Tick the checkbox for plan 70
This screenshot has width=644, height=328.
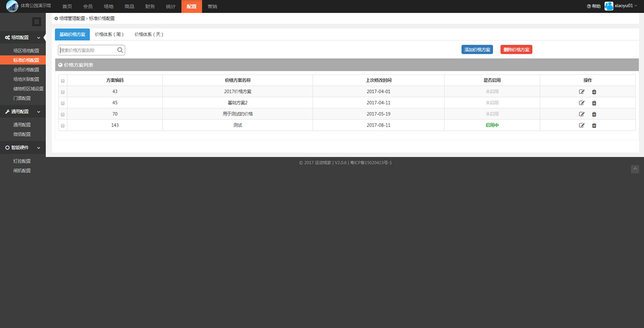pos(62,114)
